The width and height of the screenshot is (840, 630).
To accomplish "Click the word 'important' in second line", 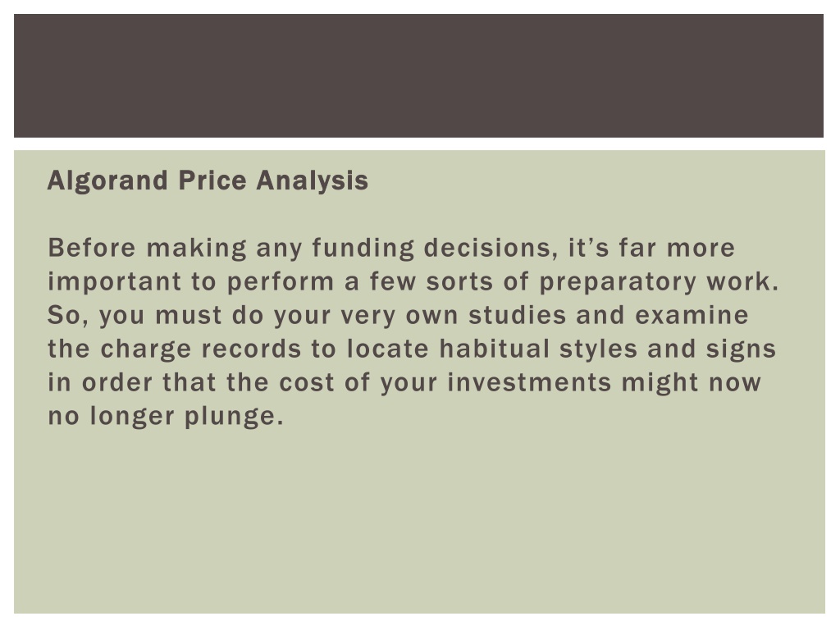I will (115, 282).
